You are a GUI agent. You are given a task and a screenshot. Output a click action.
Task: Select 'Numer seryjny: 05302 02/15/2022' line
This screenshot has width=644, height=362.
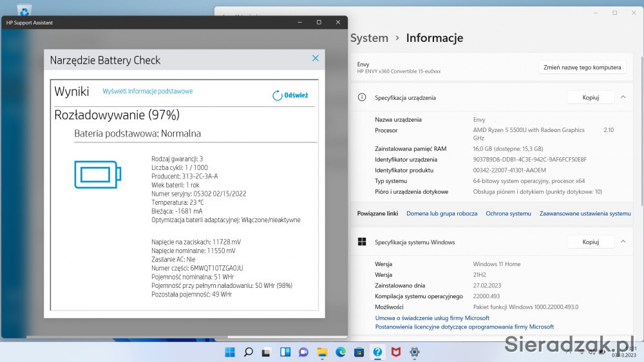[x=199, y=194]
